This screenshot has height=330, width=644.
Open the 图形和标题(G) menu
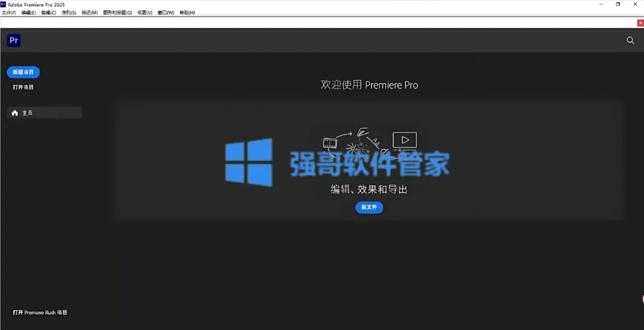(x=118, y=12)
